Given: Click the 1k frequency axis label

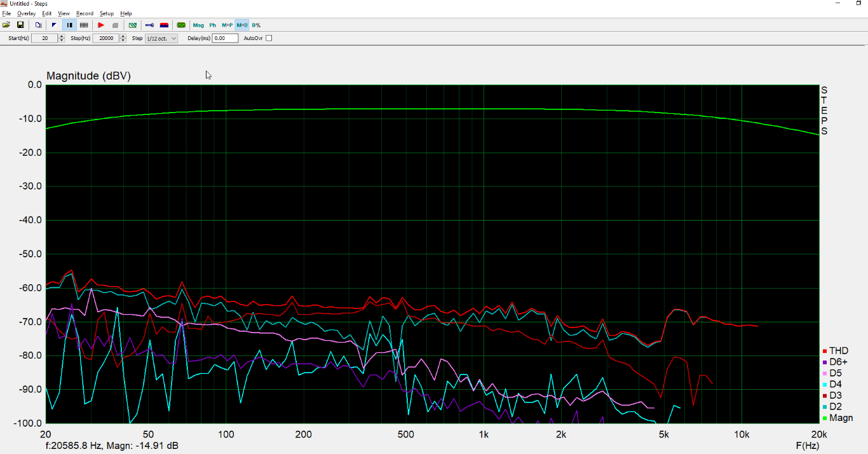Looking at the screenshot, I should (484, 435).
